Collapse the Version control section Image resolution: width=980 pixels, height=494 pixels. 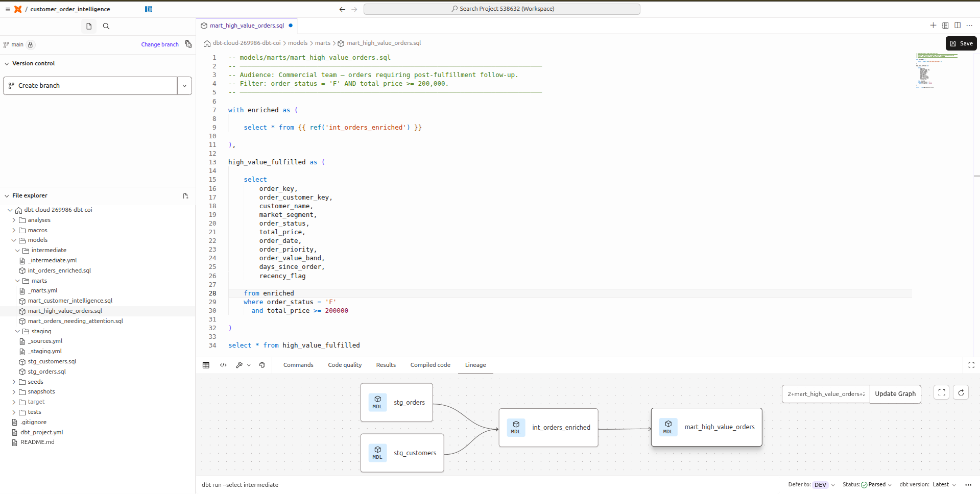tap(7, 64)
